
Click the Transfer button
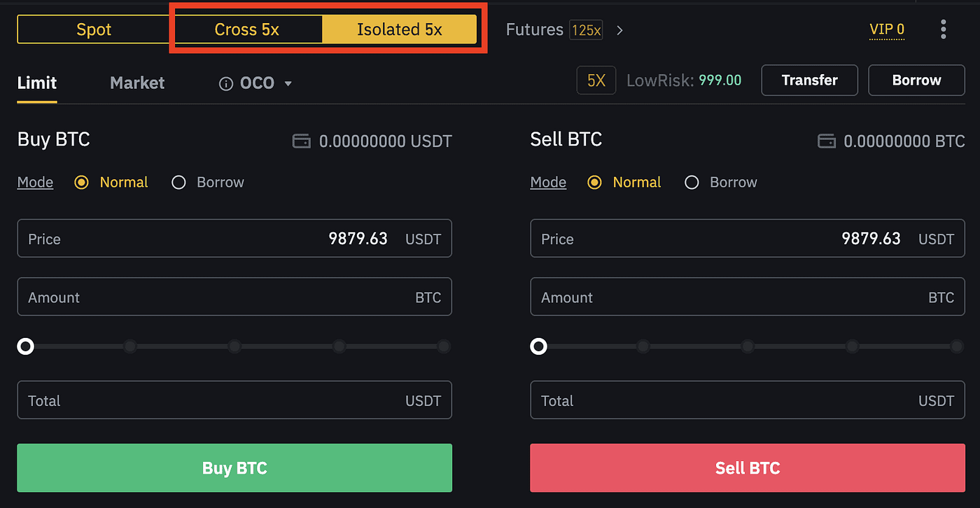pos(809,80)
